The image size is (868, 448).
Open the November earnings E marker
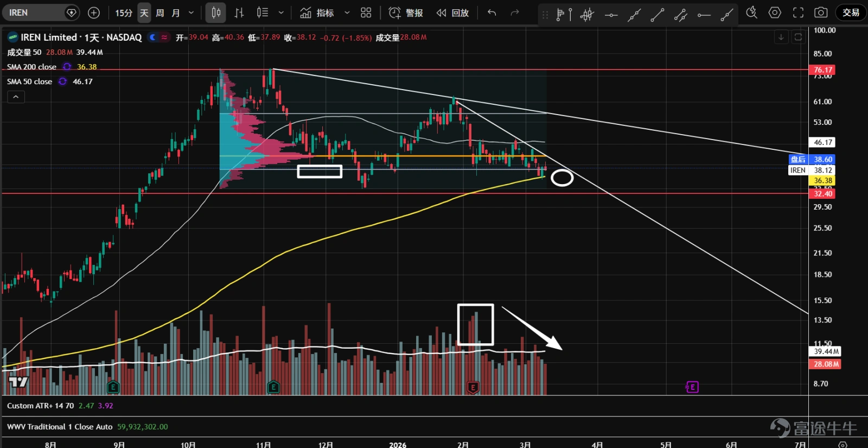pos(273,387)
